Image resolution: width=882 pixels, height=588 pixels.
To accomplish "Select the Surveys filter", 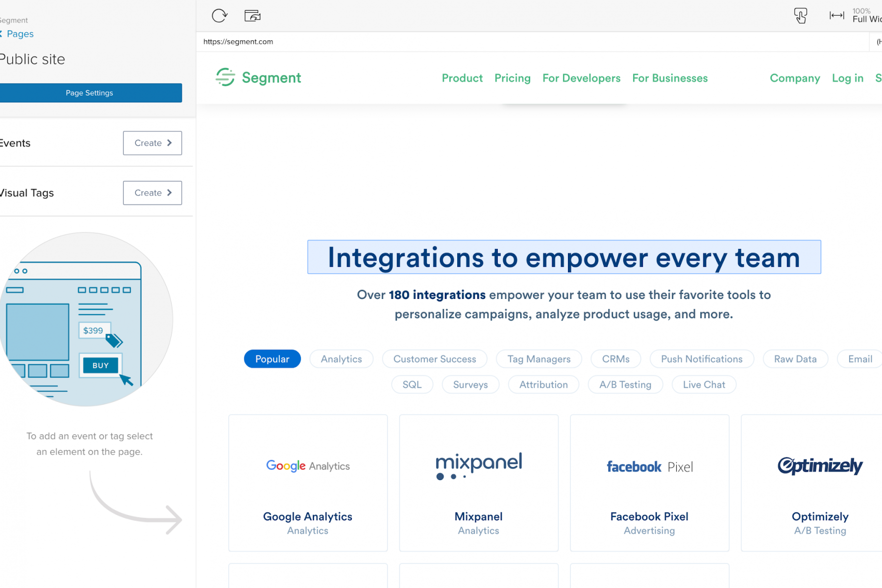I will 470,385.
